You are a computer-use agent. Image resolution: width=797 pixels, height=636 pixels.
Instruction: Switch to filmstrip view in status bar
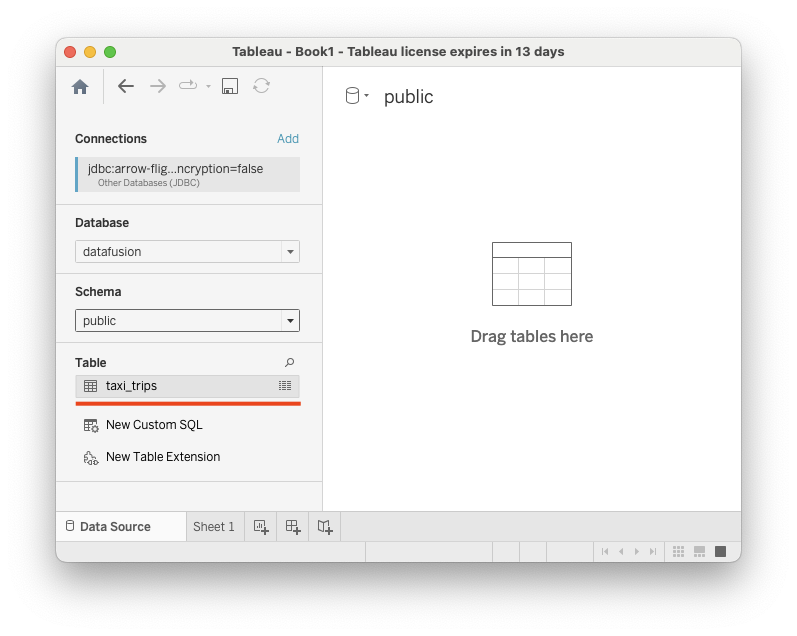point(699,552)
